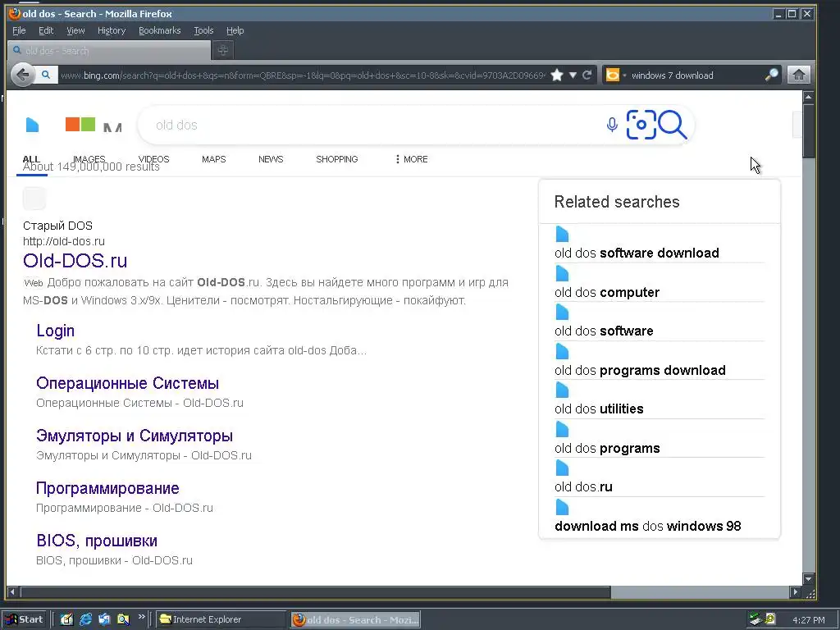This screenshot has height=630, width=840.
Task: Open the Start menu
Action: coord(25,619)
